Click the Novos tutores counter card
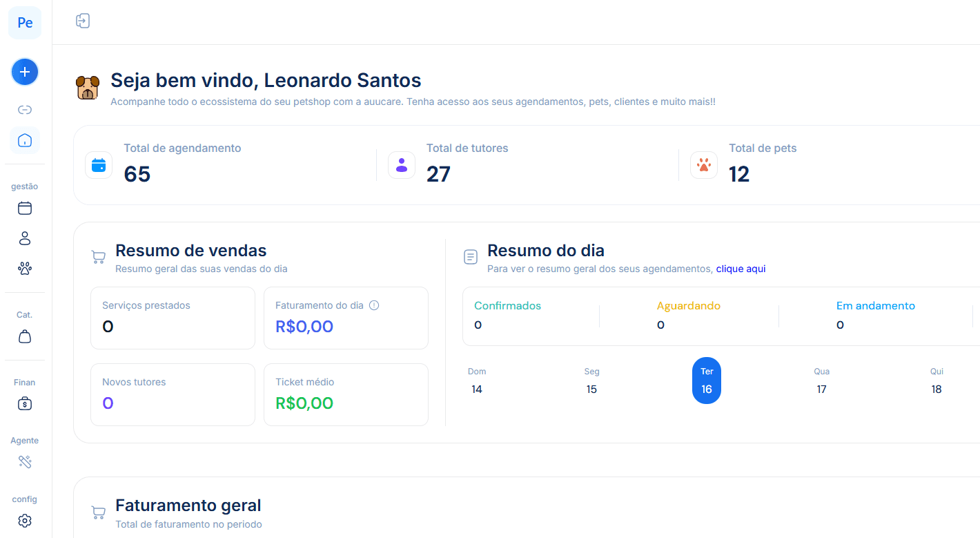Screen dimensions: 980x538 173,394
